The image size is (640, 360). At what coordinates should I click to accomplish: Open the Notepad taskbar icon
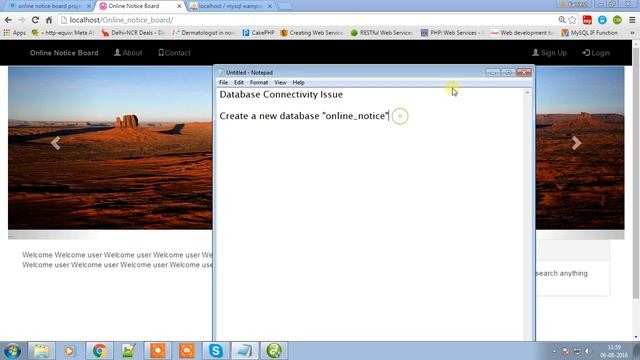(x=245, y=351)
